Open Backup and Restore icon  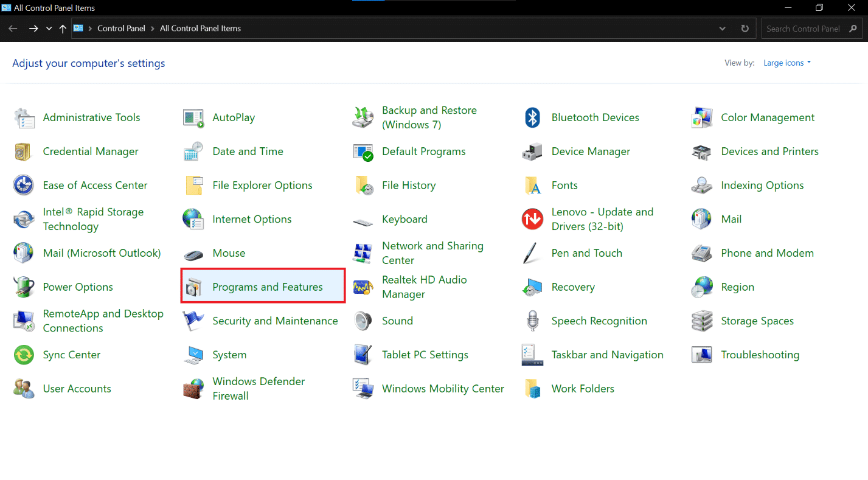[x=363, y=118]
